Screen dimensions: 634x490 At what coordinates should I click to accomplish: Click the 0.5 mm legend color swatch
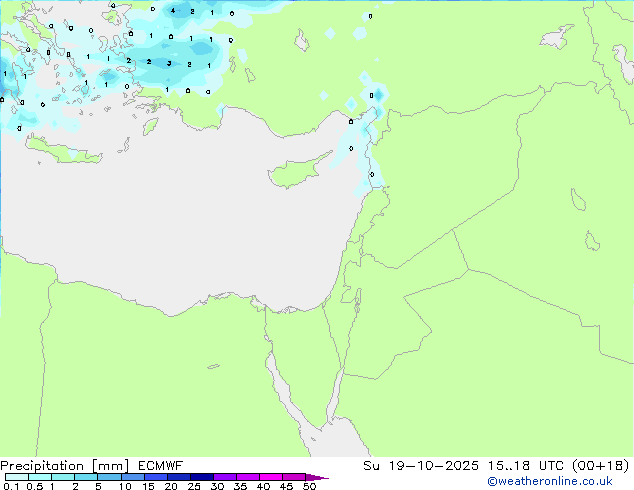tap(40, 477)
